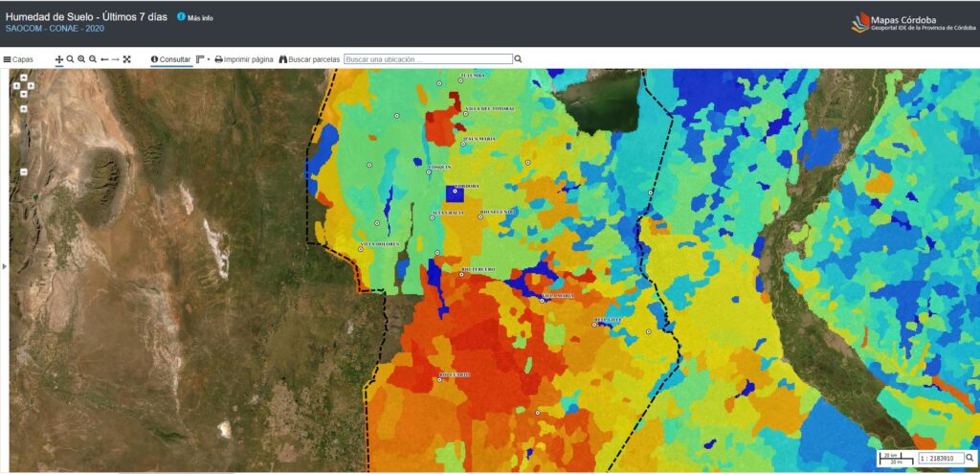
Task: Expand the collapsed left side panel
Action: [x=4, y=266]
